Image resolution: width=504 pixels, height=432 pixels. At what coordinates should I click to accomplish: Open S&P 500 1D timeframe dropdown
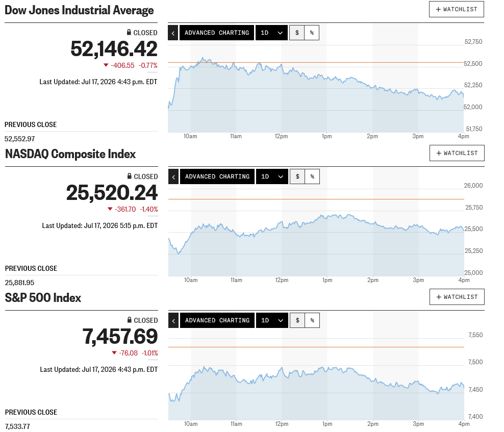click(x=272, y=320)
